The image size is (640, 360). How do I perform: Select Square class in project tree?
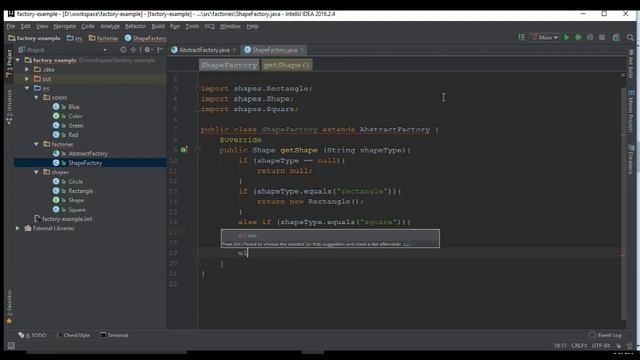click(x=77, y=210)
